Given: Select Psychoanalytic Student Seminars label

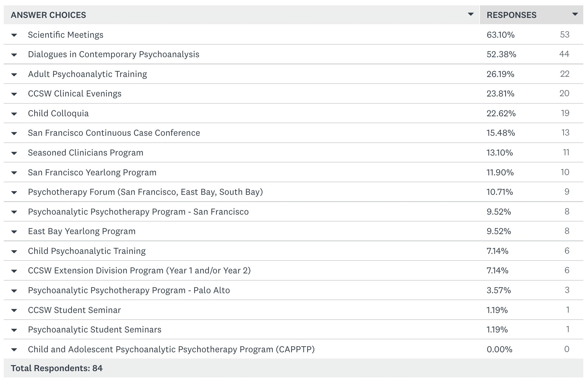Looking at the screenshot, I should coord(95,330).
